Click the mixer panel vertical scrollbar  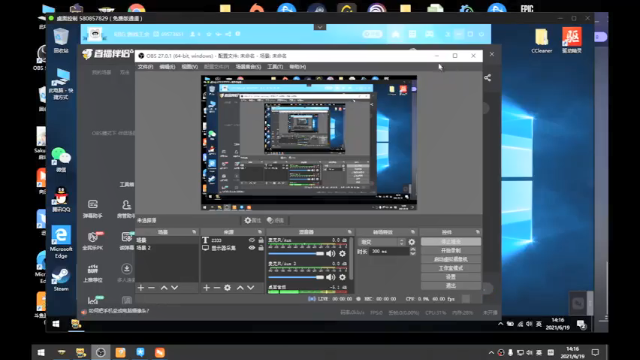351,258
